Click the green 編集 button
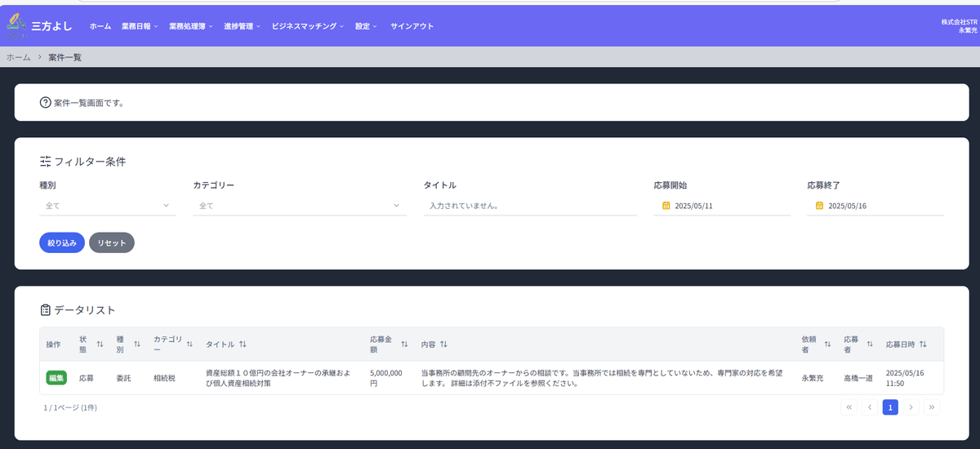The height and width of the screenshot is (449, 980). [x=56, y=378]
